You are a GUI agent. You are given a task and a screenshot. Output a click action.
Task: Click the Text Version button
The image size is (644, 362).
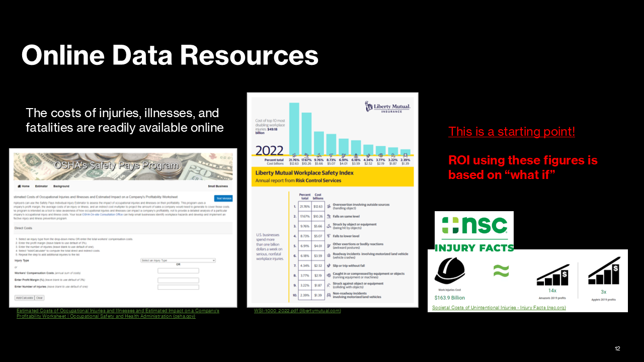[x=223, y=199]
